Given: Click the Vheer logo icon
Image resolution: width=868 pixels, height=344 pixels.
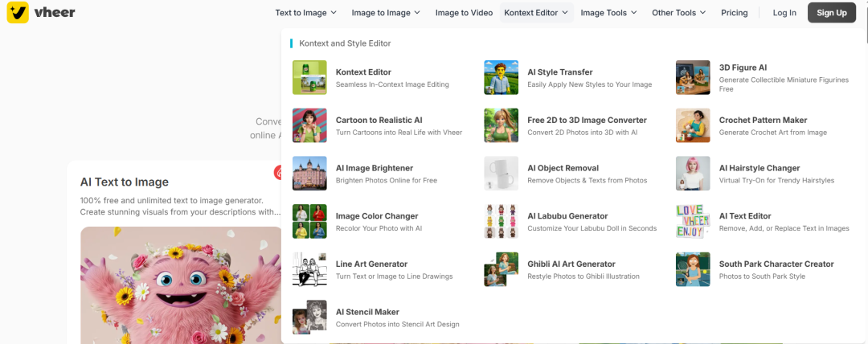Looking at the screenshot, I should click(x=18, y=12).
